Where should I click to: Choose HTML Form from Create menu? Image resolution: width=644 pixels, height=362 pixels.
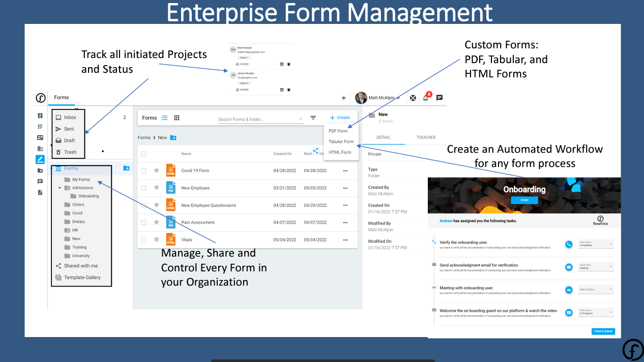[340, 152]
